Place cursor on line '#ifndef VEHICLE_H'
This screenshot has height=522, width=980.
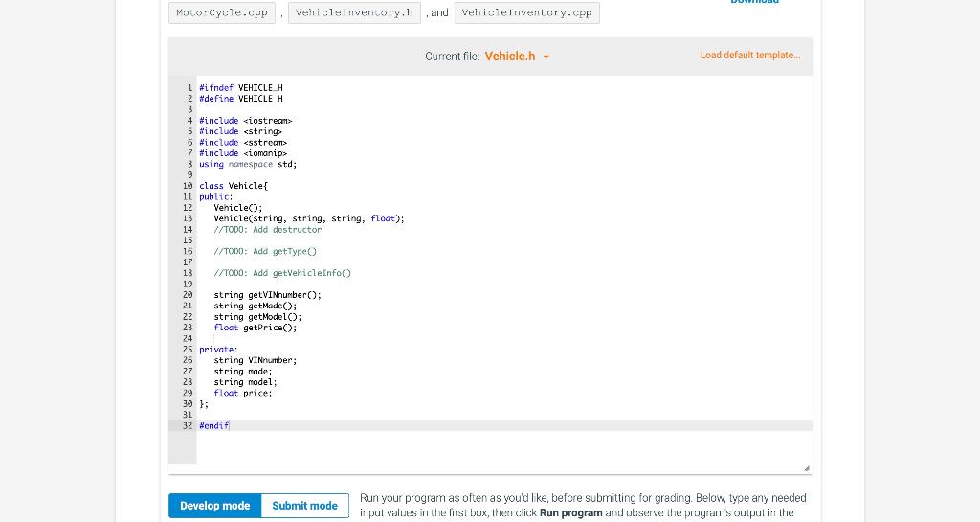(240, 87)
